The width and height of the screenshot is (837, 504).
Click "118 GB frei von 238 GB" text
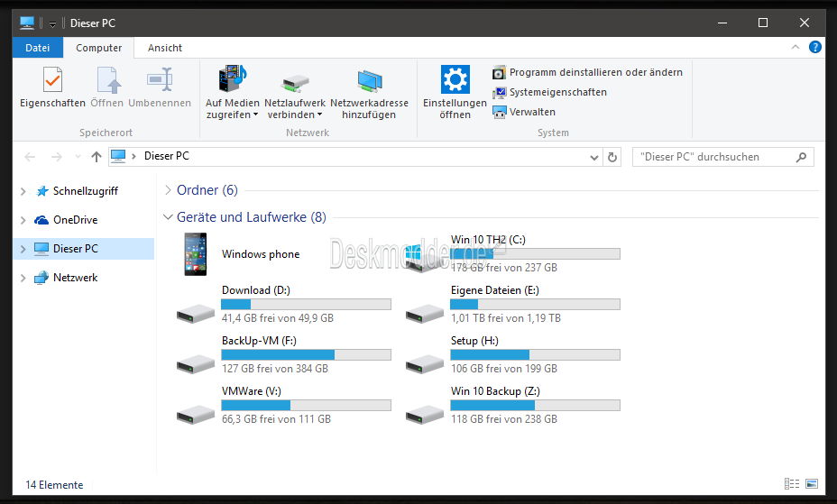[504, 419]
